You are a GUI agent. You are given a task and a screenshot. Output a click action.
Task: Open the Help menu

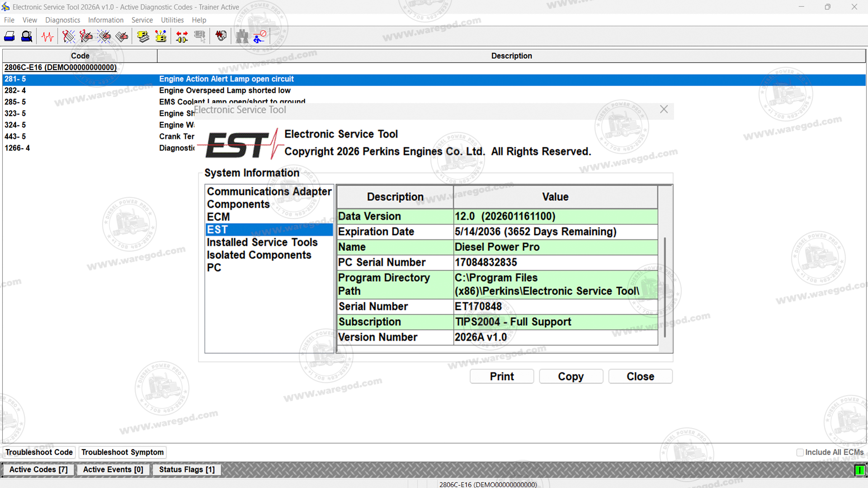(199, 20)
